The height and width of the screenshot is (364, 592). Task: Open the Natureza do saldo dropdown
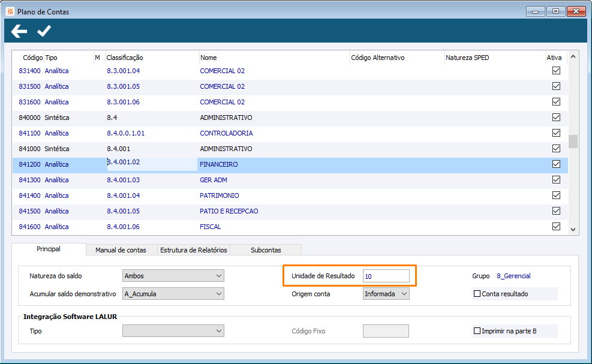click(173, 276)
